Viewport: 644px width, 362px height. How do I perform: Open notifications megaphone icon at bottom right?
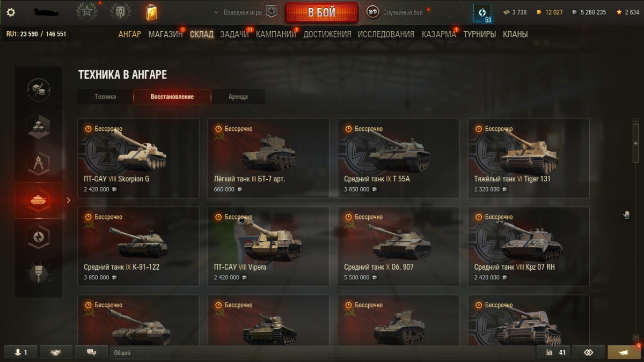click(624, 352)
